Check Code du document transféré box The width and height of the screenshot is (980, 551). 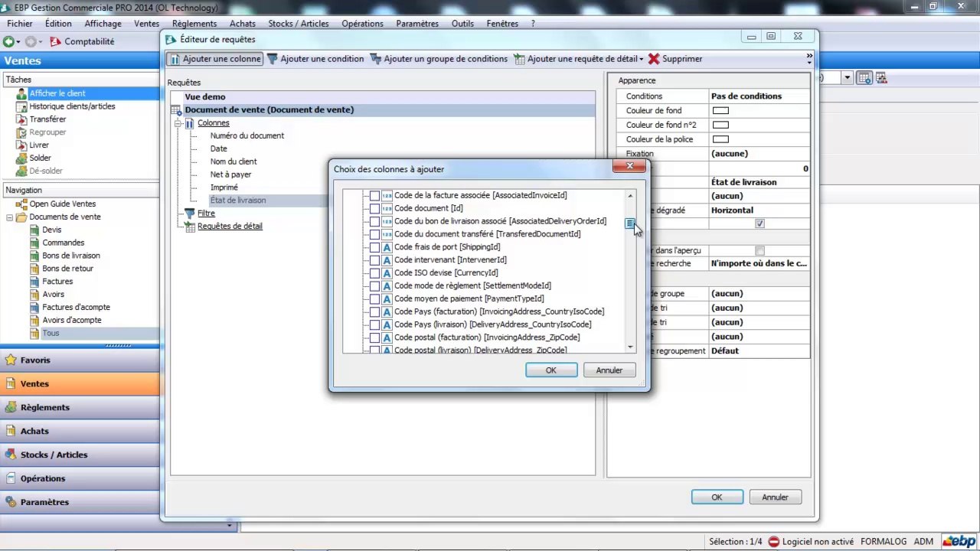(374, 235)
